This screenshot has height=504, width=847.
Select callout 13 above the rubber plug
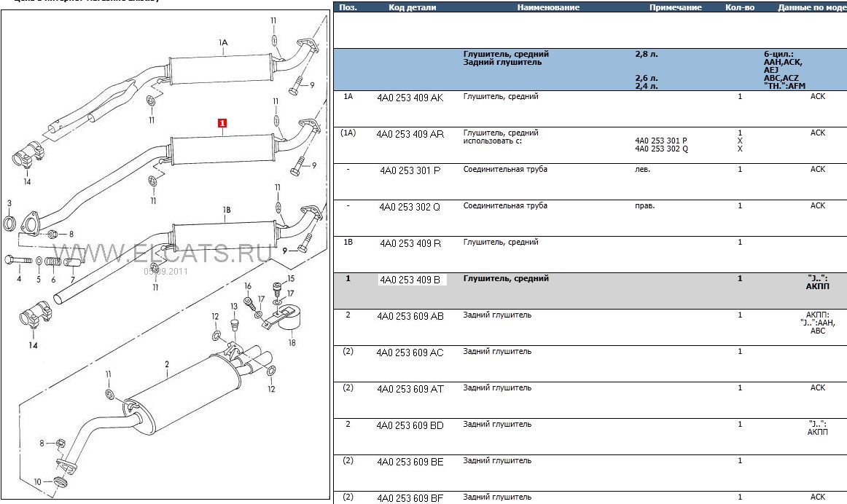pos(234,307)
